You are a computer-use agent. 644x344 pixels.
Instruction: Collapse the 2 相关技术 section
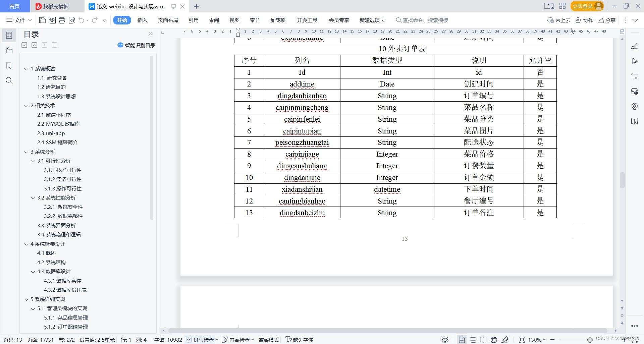click(26, 106)
